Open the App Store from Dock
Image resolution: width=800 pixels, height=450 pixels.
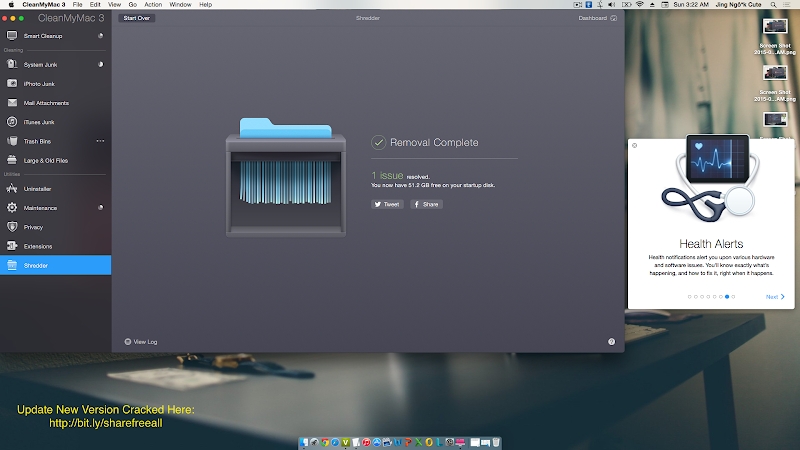coord(377,442)
